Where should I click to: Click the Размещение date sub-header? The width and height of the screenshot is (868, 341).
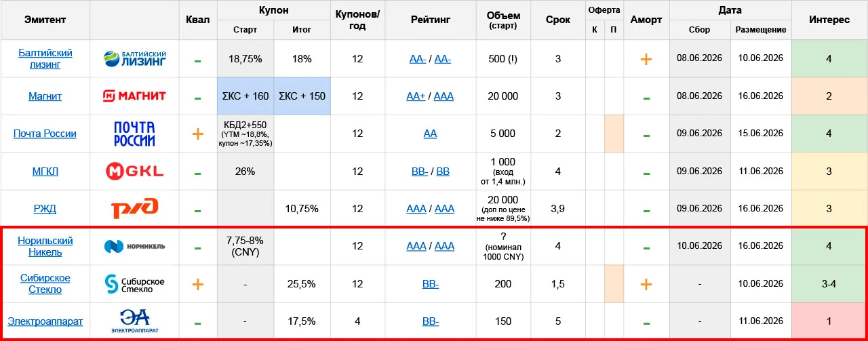(x=761, y=30)
